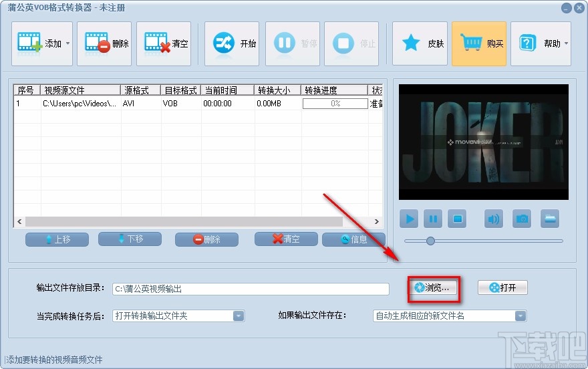588x369 pixels.
Task: Click the 当前时间 column header
Action: point(228,90)
